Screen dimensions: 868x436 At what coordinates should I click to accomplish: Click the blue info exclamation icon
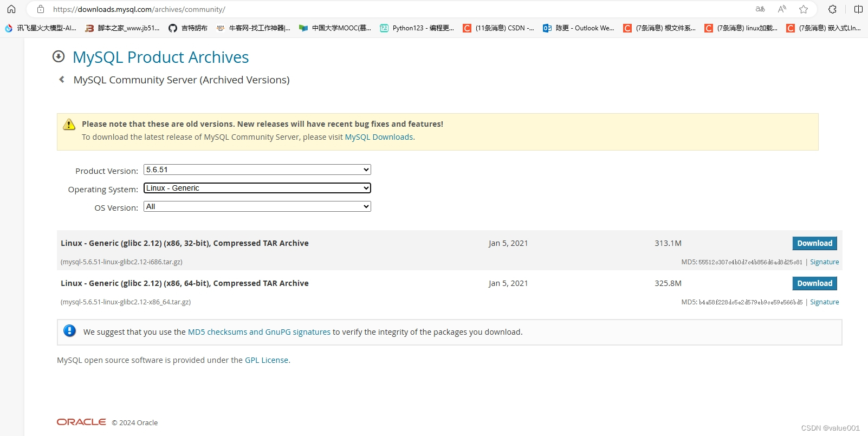coord(70,331)
